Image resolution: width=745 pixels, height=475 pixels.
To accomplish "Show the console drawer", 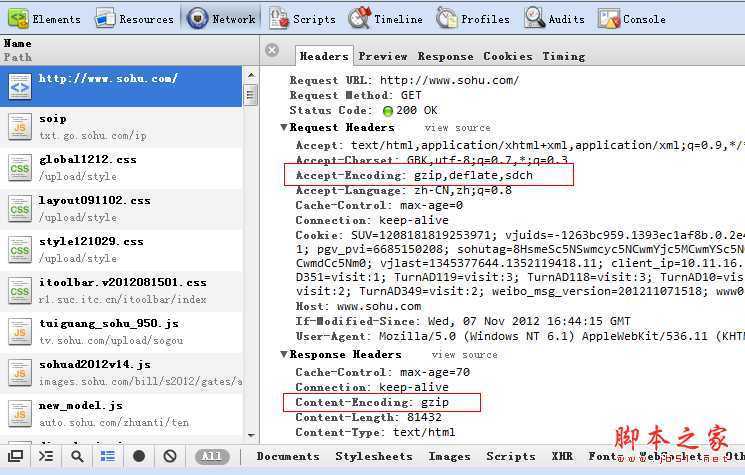I will (x=46, y=456).
